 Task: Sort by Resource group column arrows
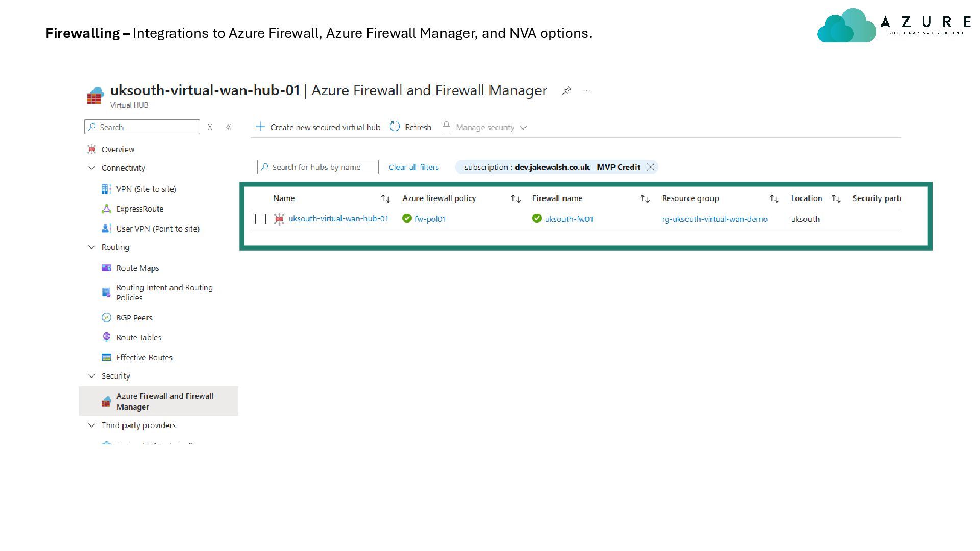774,198
